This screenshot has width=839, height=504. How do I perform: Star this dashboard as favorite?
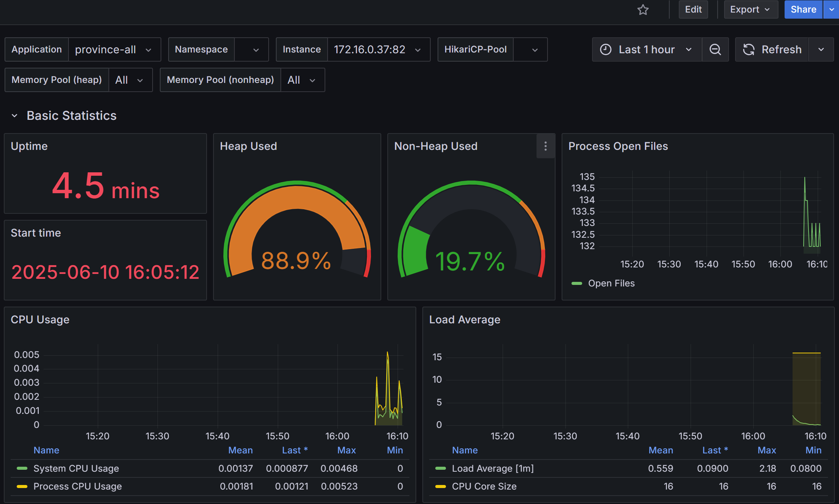(x=643, y=10)
